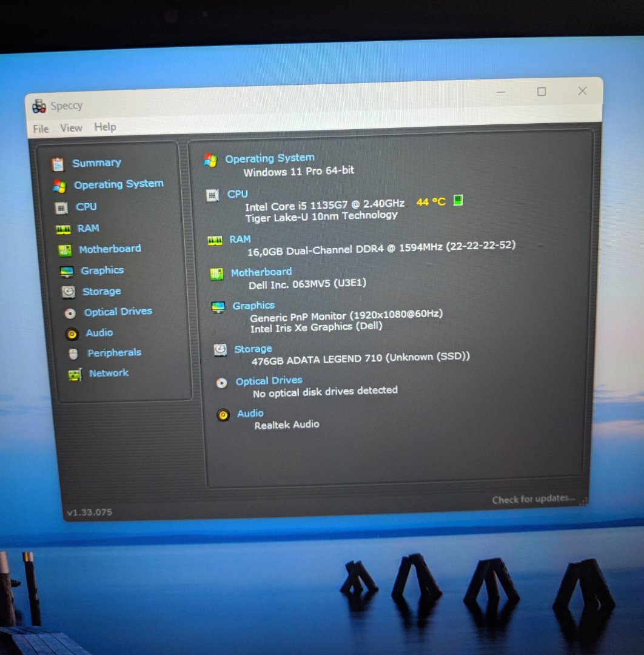644x655 pixels.
Task: Select RAM in the sidebar list
Action: click(x=88, y=228)
